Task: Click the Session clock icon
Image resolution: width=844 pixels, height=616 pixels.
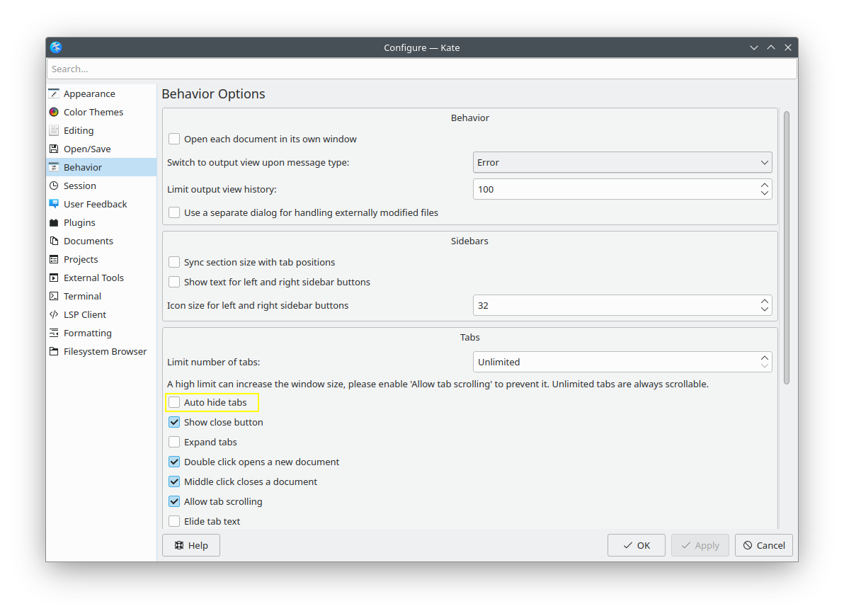Action: click(54, 186)
